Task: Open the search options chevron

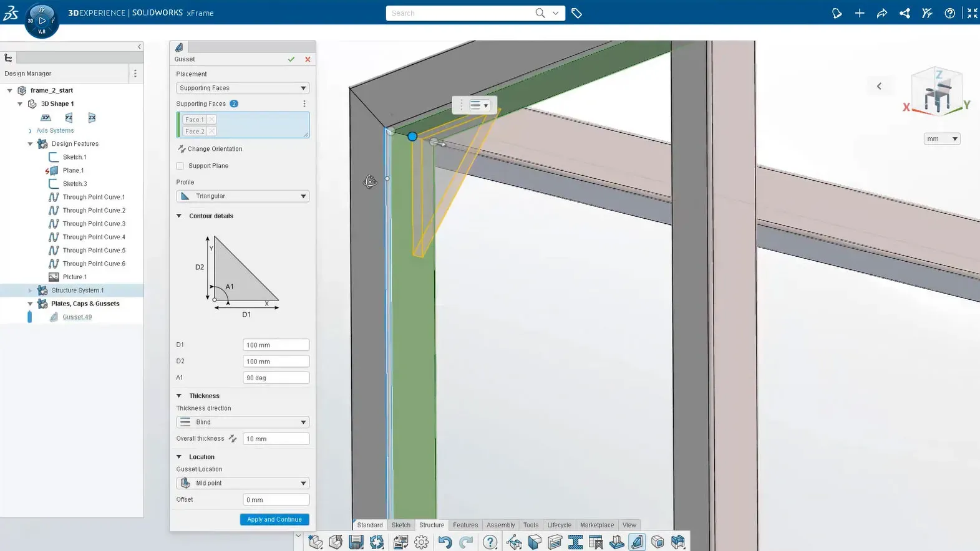Action: tap(556, 13)
